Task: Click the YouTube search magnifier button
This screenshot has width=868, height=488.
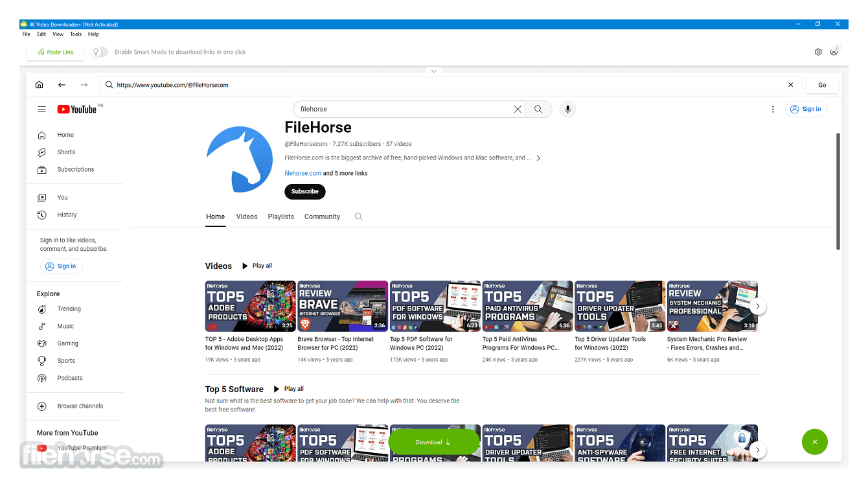Action: 538,110
